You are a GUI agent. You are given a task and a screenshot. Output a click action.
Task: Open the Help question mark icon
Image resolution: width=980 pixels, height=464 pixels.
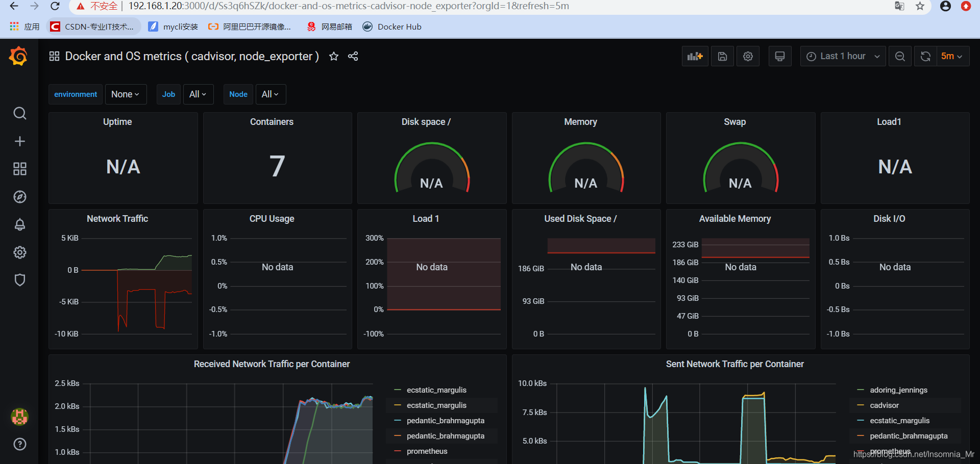(x=19, y=444)
